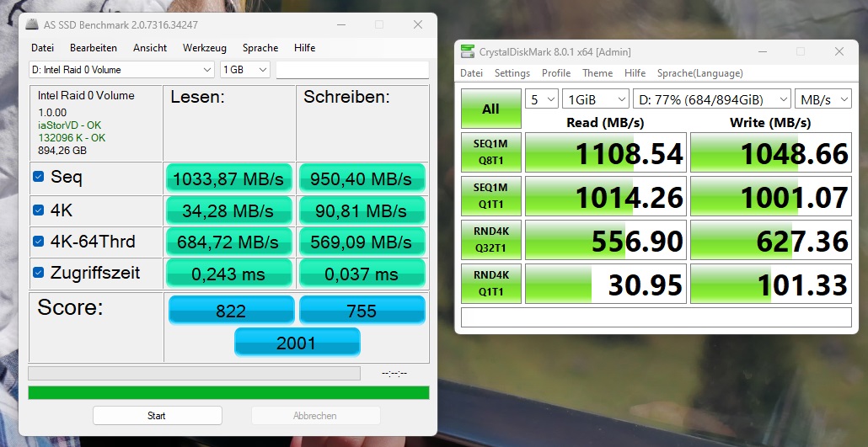Run the RND4K Q32T1 test
This screenshot has width=868, height=447.
(x=491, y=240)
